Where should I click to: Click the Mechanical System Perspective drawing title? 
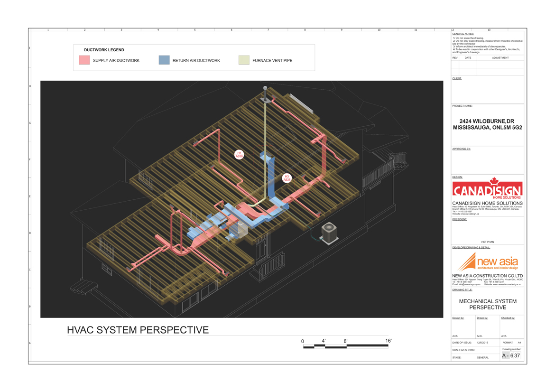488,304
